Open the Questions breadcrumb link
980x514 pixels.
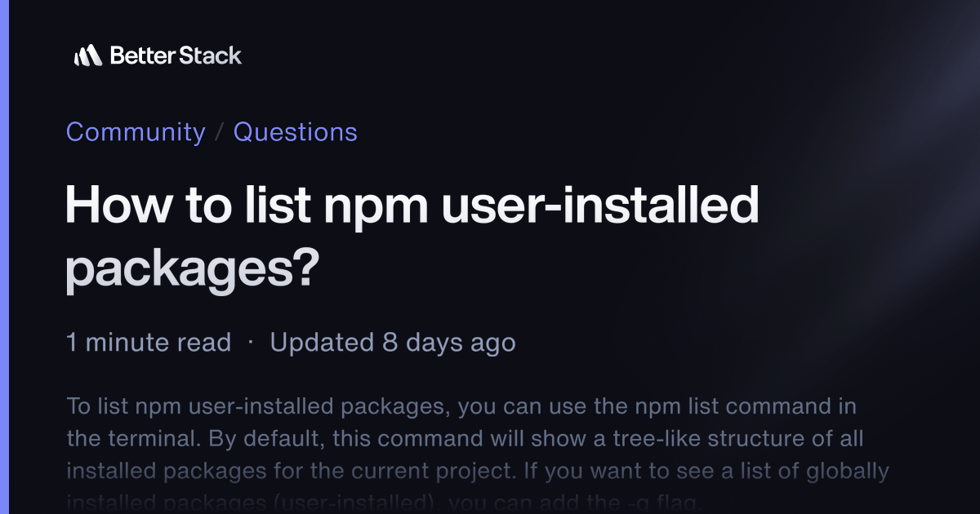click(x=296, y=132)
